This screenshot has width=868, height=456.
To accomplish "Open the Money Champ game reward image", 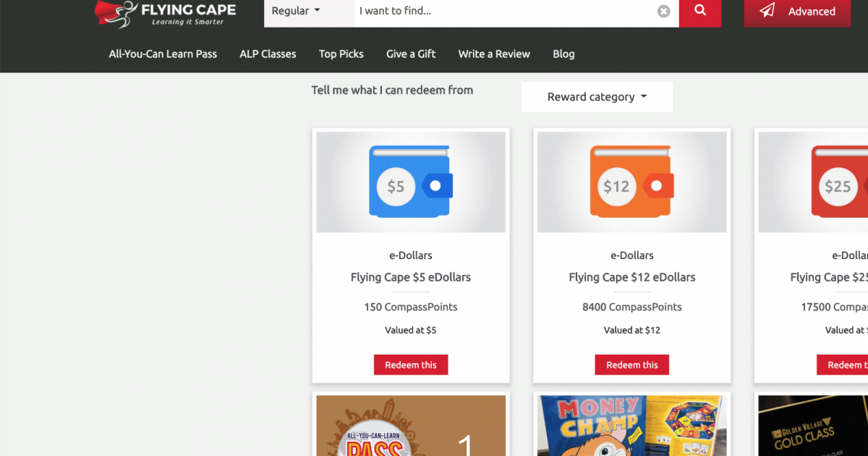I will (x=632, y=426).
